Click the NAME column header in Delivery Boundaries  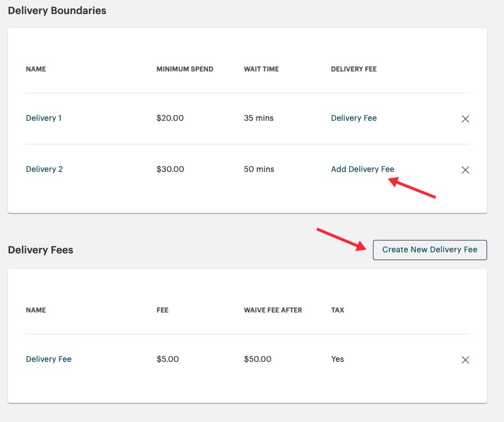[x=35, y=69]
